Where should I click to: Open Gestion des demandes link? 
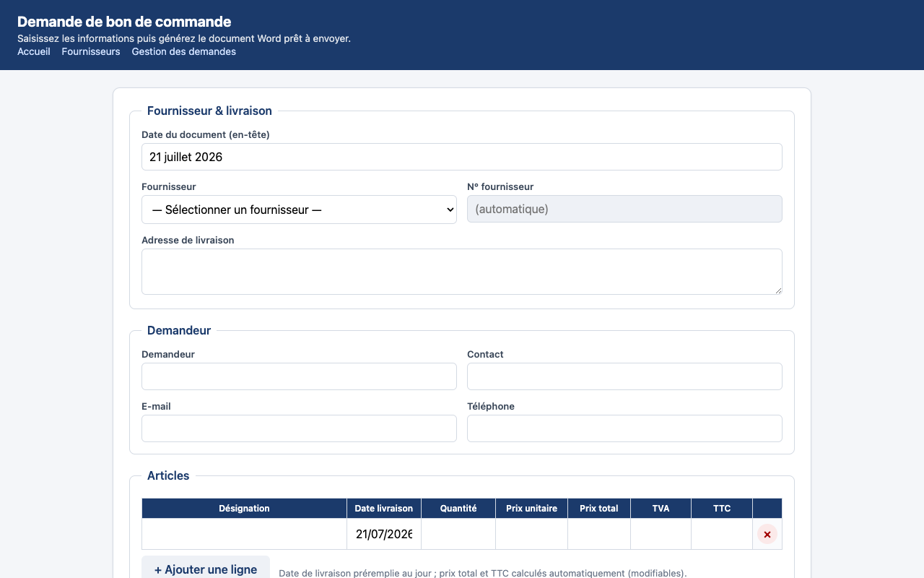(183, 51)
